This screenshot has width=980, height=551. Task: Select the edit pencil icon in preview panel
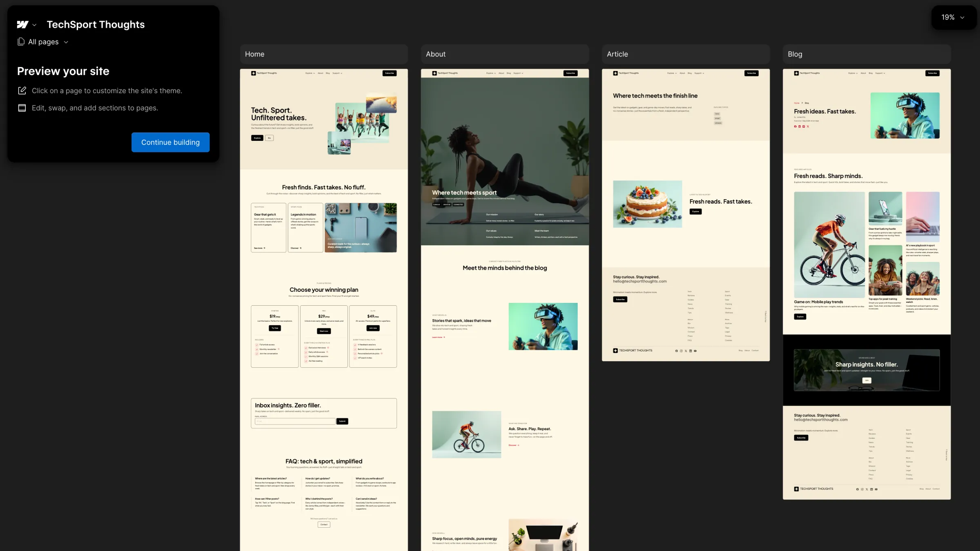click(22, 90)
